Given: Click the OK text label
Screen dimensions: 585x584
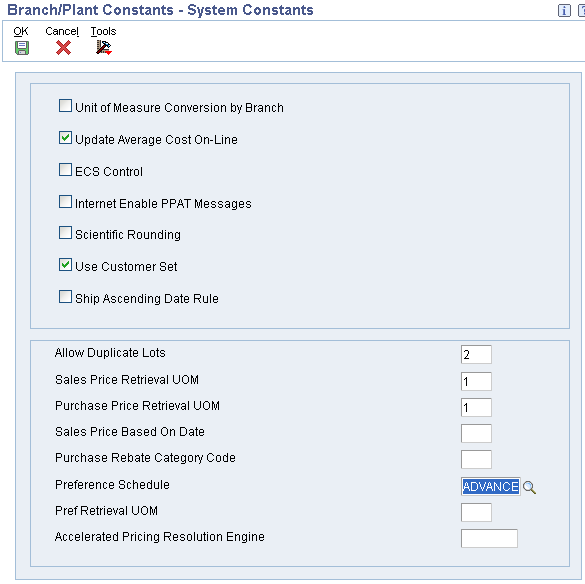Looking at the screenshot, I should point(21,31).
